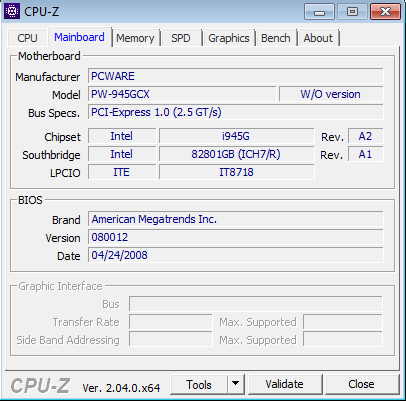
Task: Click the BIOS Date field 04/24/2008
Action: pyautogui.click(x=236, y=255)
